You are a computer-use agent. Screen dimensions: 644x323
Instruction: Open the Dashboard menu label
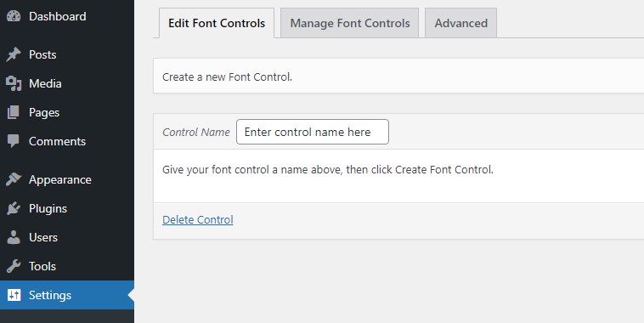pyautogui.click(x=58, y=16)
